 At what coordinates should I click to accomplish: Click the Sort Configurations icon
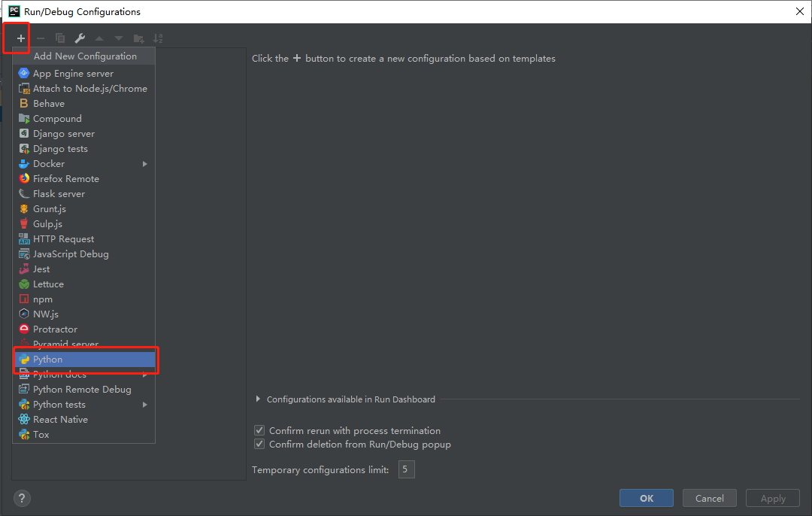[x=158, y=38]
